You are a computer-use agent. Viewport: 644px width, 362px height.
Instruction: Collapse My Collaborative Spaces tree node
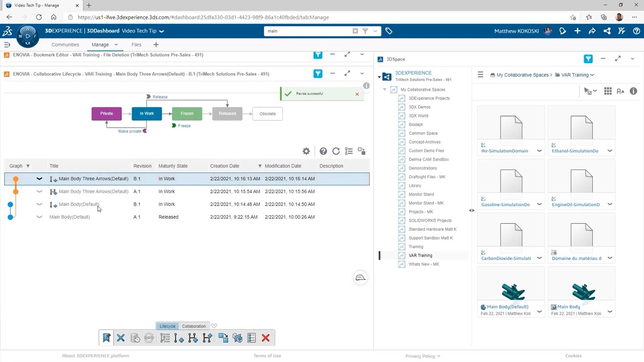click(384, 89)
